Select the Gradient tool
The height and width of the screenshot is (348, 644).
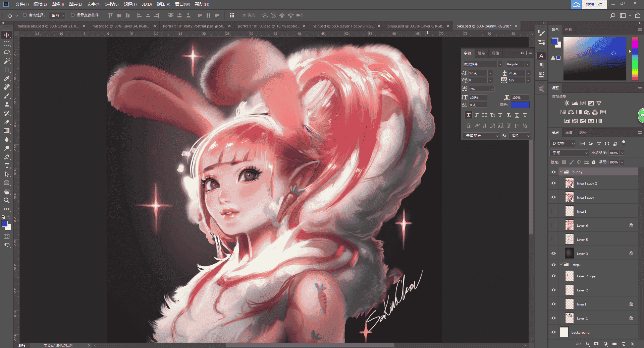(x=7, y=131)
